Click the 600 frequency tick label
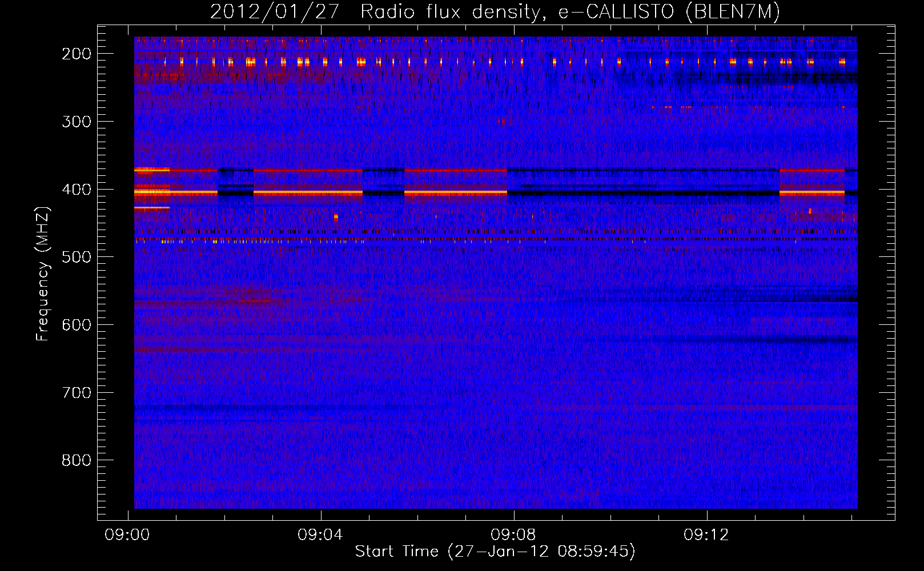924x571 pixels. (77, 325)
